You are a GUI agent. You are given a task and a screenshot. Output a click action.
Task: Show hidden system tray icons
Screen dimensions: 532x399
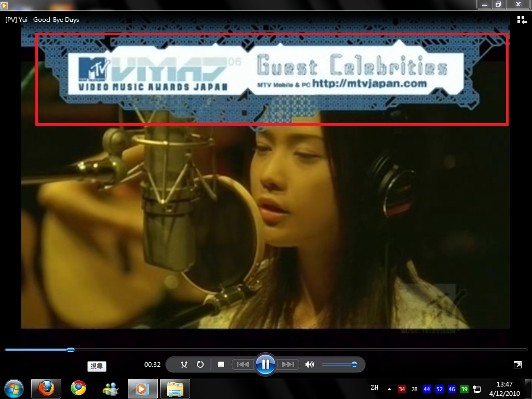click(390, 389)
